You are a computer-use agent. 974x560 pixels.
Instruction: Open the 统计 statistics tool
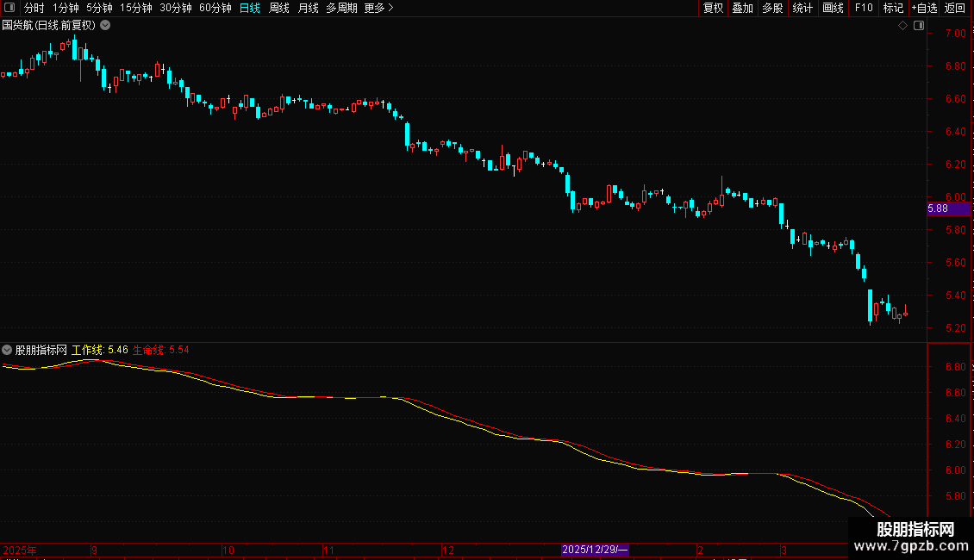point(802,8)
